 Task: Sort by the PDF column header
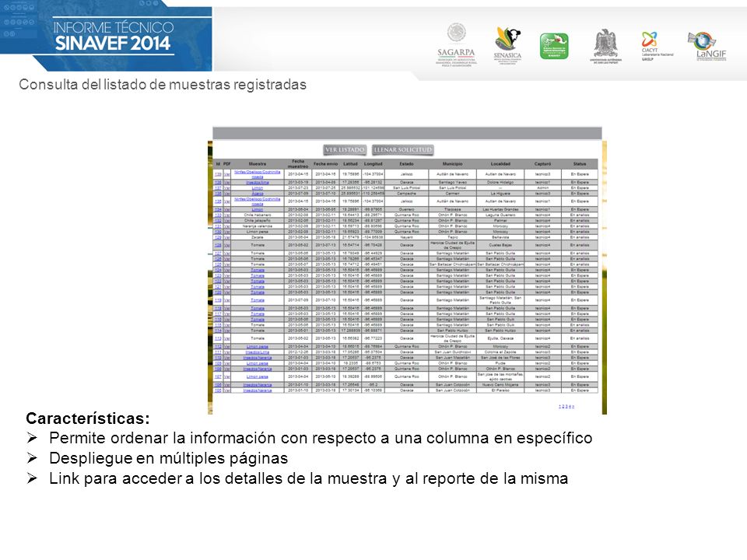point(227,164)
